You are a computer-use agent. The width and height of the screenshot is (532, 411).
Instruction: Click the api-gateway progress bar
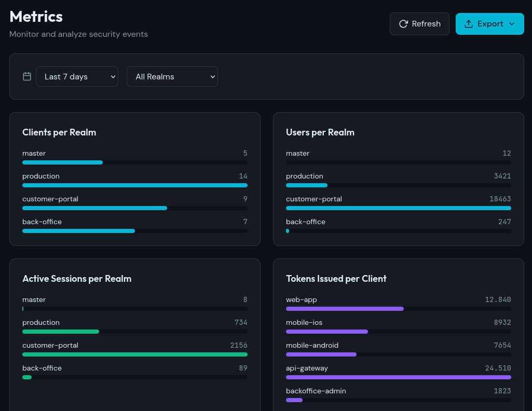coord(398,377)
